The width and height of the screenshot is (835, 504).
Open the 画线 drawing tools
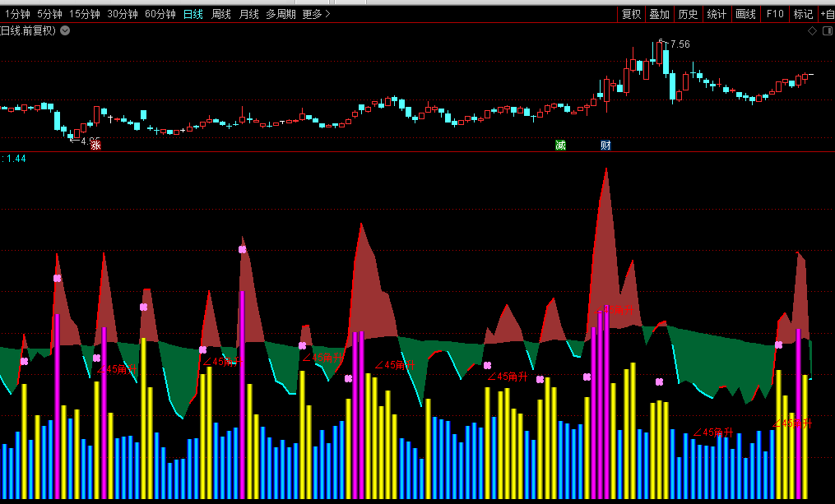click(x=745, y=14)
